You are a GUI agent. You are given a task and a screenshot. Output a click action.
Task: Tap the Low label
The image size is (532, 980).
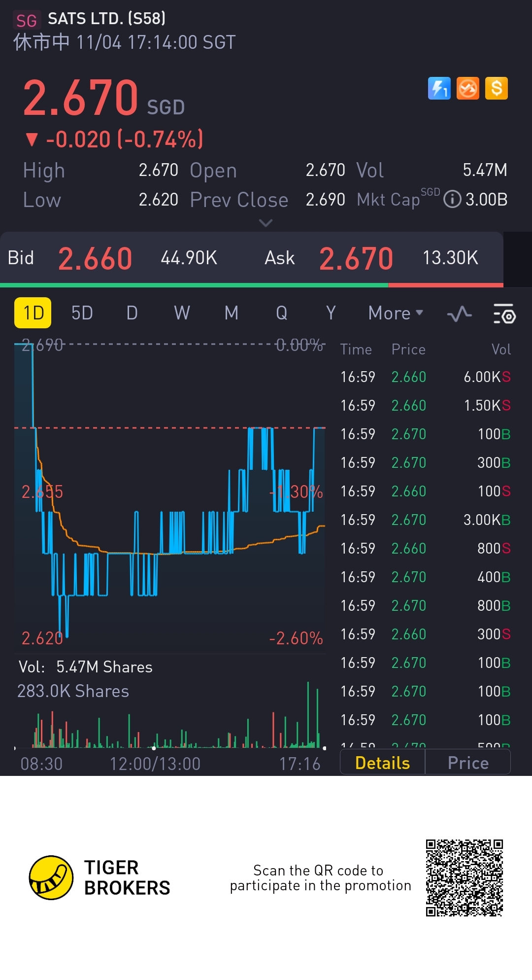tap(42, 200)
